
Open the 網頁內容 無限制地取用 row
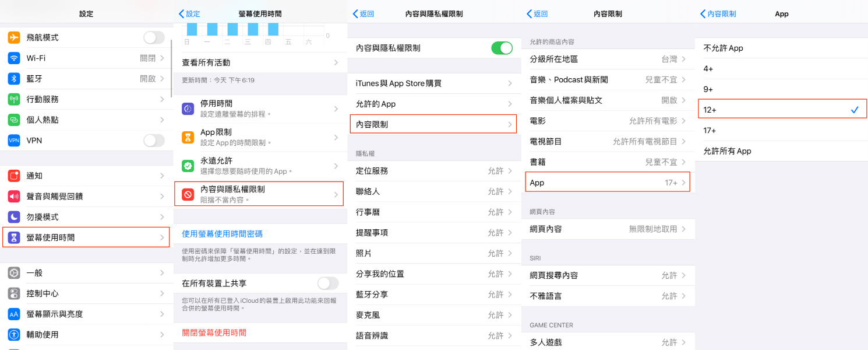click(608, 229)
